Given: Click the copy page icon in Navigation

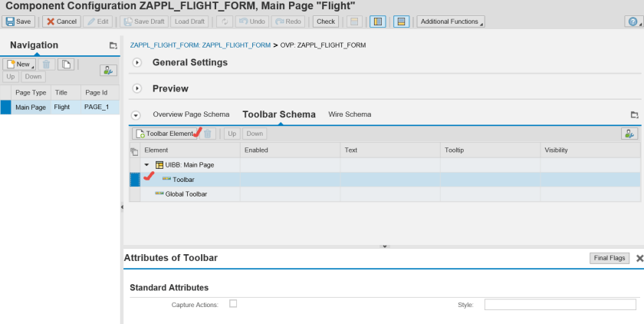Looking at the screenshot, I should tap(66, 64).
